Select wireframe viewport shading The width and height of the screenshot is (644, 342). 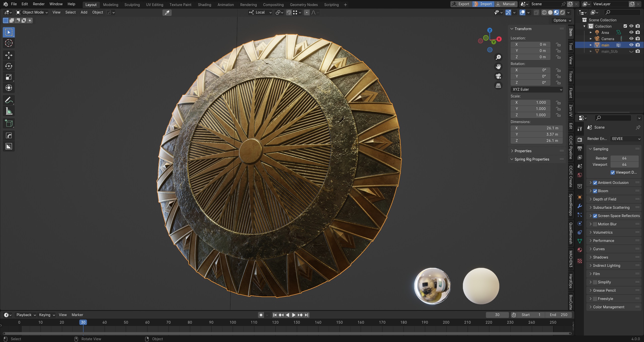pyautogui.click(x=544, y=13)
